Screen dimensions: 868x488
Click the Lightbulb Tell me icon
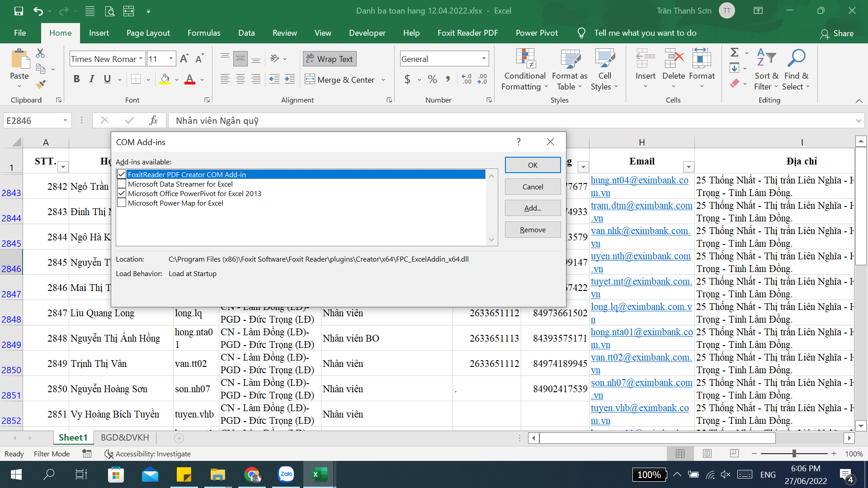point(581,33)
